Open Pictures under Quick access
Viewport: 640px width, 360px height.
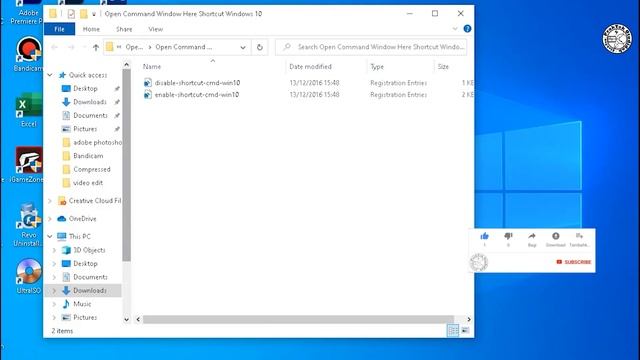(85, 129)
